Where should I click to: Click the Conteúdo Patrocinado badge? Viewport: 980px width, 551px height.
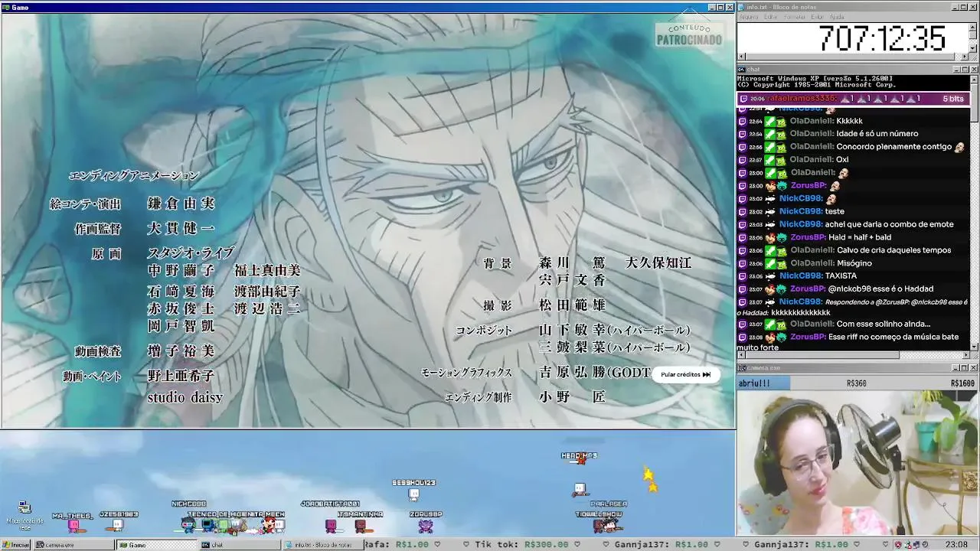pyautogui.click(x=689, y=34)
